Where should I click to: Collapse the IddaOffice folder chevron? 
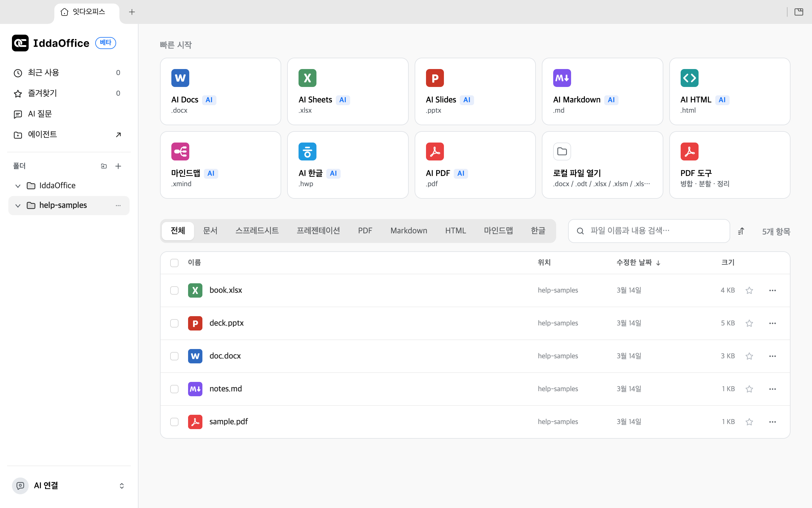pyautogui.click(x=18, y=186)
